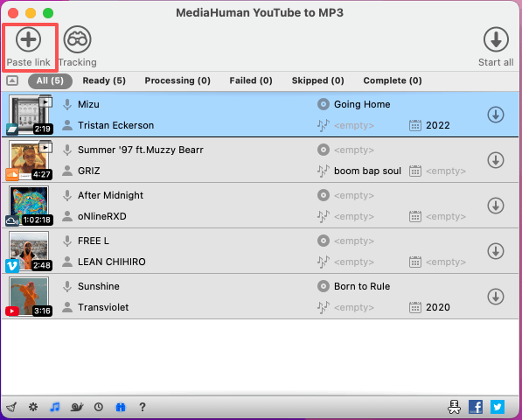Click the After Midnight cover thumbnail

click(29, 206)
